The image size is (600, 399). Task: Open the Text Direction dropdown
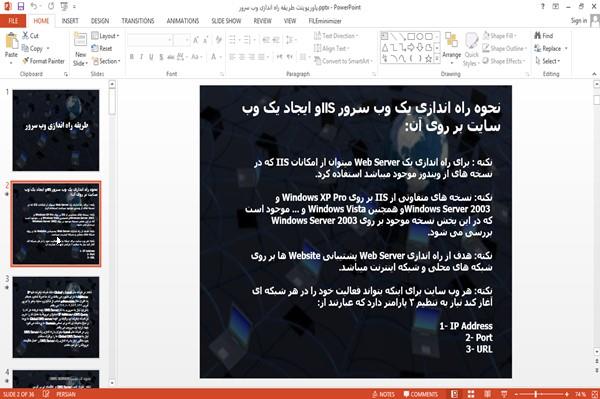(336, 36)
